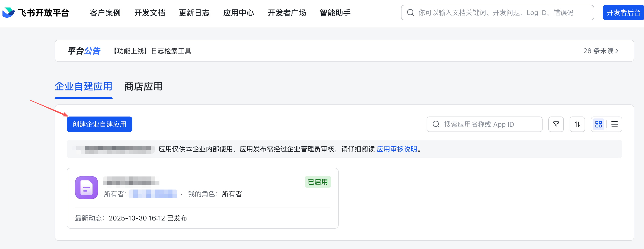Click the Feishu Open Platform logo
The height and width of the screenshot is (249, 644).
click(36, 13)
